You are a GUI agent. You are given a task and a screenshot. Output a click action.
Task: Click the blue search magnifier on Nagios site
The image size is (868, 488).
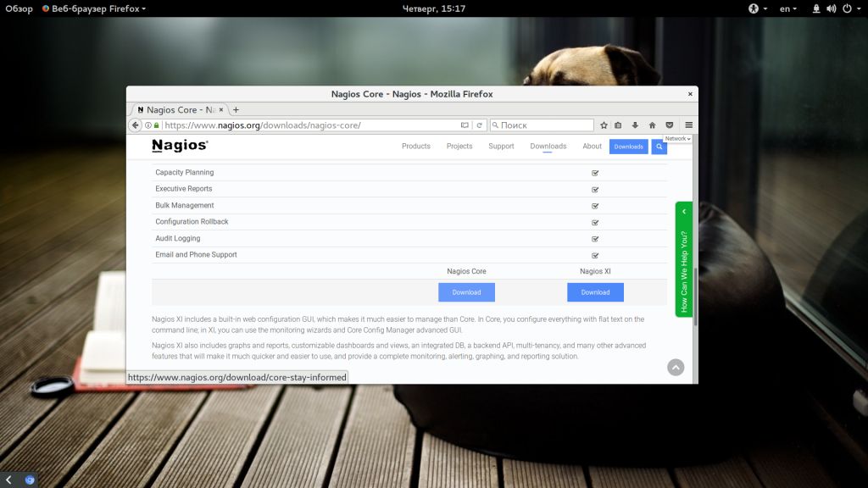click(x=659, y=147)
